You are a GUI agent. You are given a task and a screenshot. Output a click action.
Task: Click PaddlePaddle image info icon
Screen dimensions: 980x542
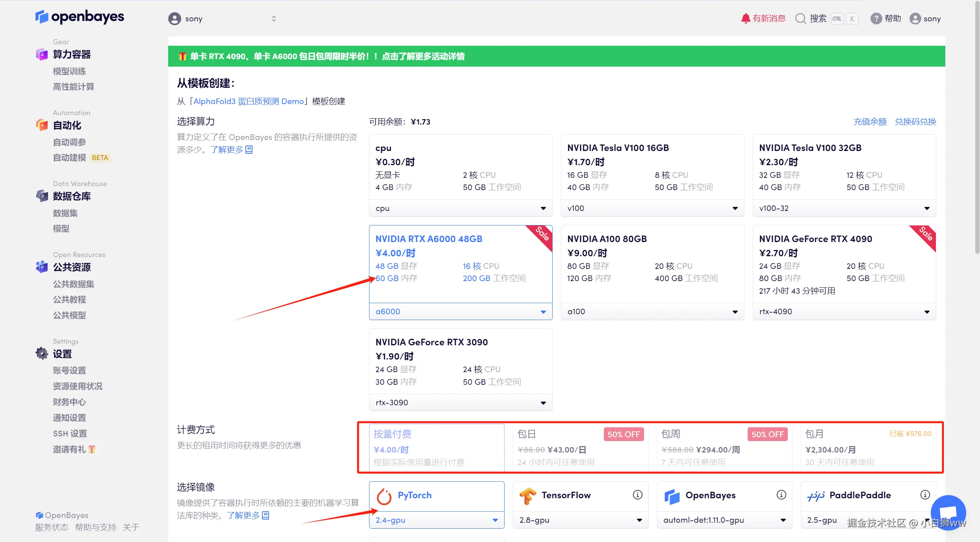pos(925,495)
